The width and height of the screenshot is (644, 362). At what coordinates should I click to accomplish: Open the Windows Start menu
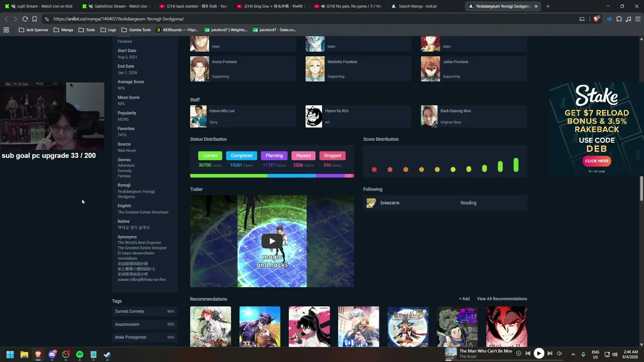point(10,354)
